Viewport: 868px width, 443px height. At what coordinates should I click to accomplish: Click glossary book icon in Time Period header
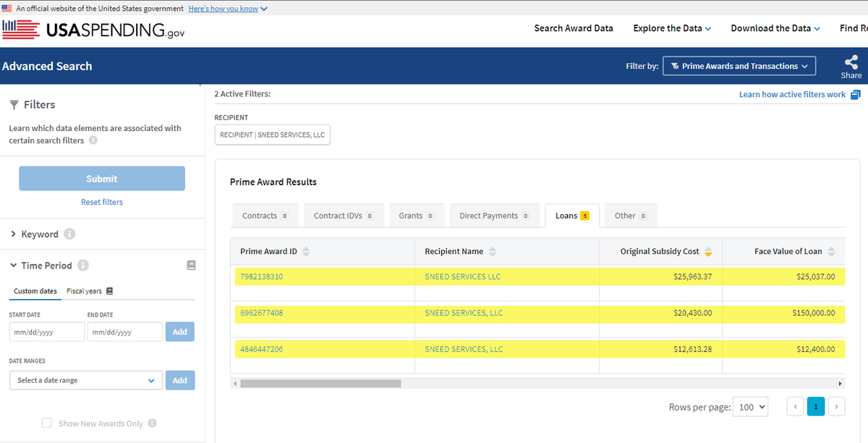click(x=191, y=265)
